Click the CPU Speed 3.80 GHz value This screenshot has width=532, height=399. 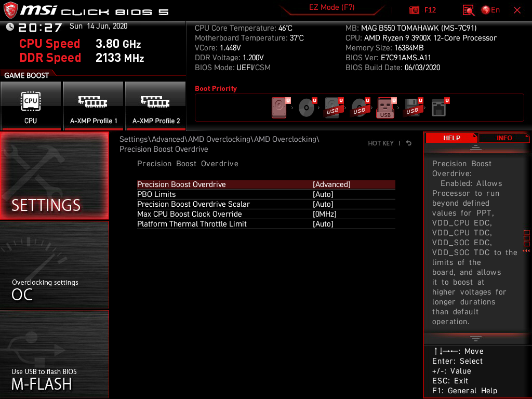(118, 44)
